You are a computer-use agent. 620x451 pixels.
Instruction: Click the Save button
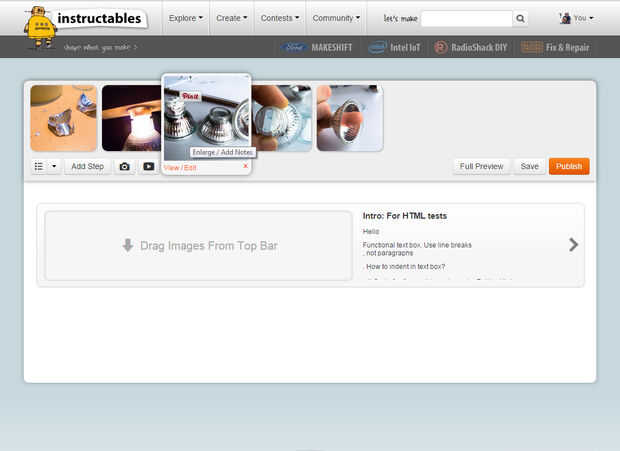point(529,166)
